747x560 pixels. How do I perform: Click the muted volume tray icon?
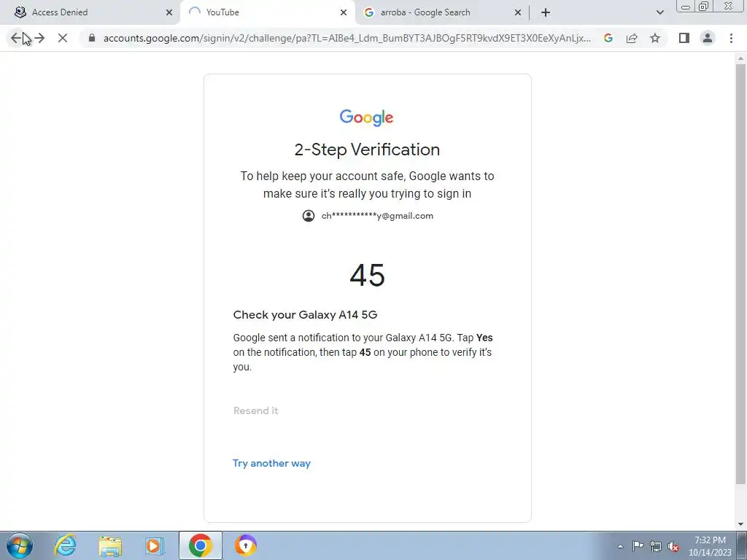pos(673,546)
